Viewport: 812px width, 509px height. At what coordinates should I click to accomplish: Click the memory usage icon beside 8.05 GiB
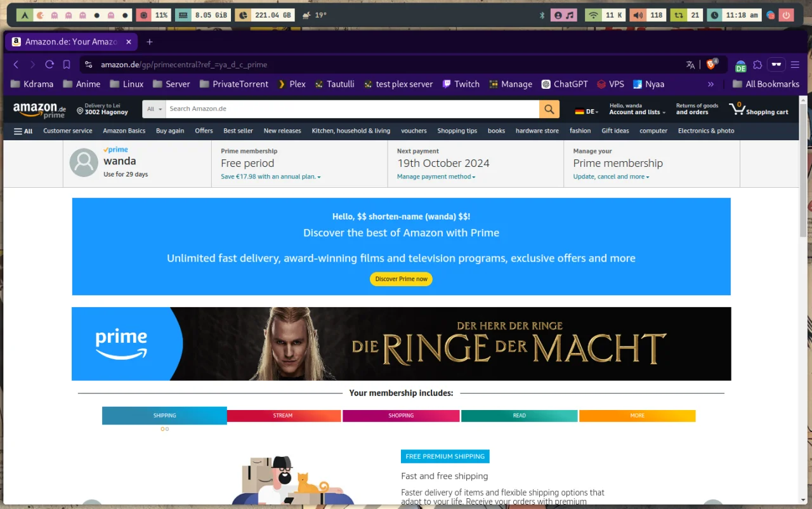click(183, 15)
